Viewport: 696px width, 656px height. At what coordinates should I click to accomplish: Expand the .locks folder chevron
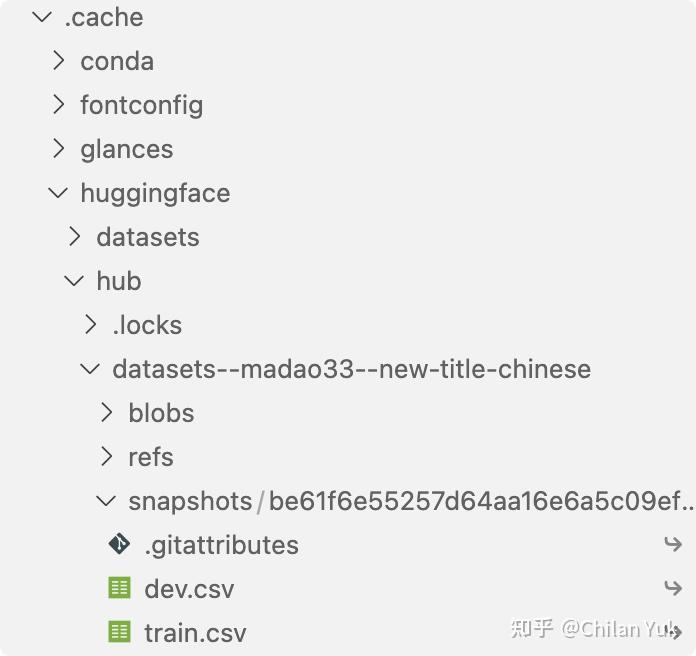tap(90, 325)
